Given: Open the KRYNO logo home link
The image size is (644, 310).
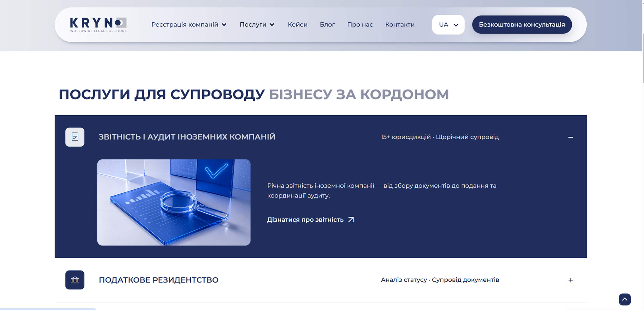Looking at the screenshot, I should [x=98, y=25].
